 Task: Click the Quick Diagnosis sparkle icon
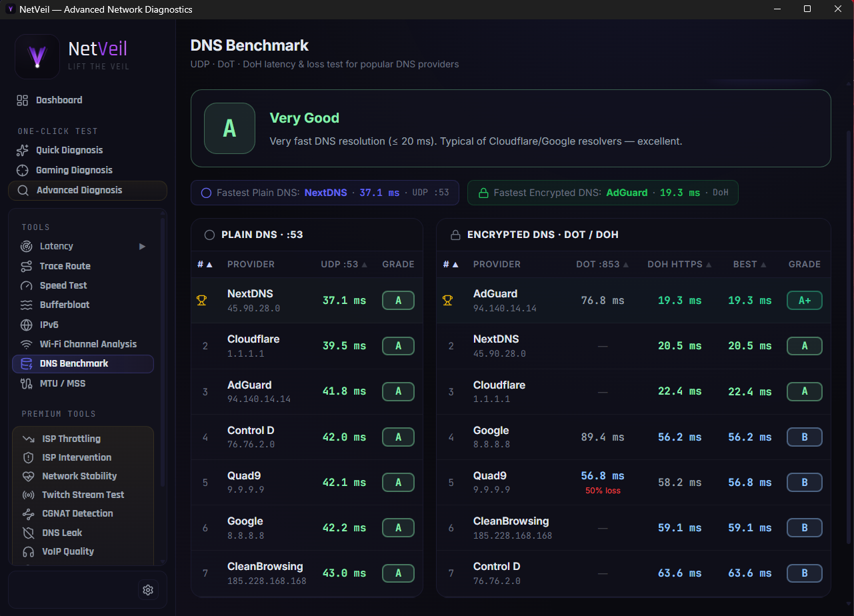coord(22,150)
